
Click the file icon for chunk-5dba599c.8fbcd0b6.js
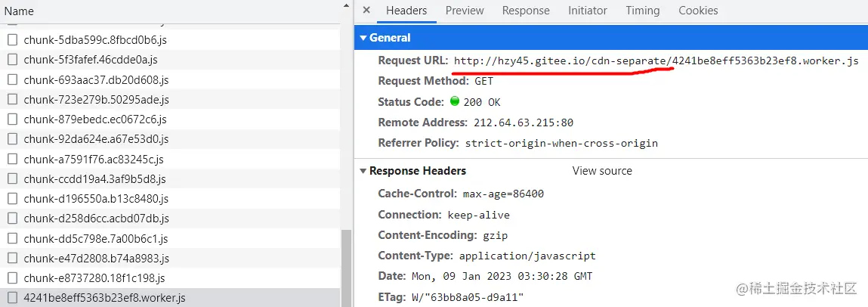click(x=13, y=40)
